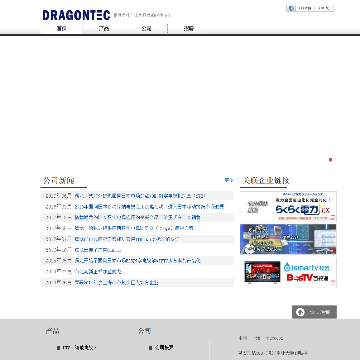Open the third company news headline link
The image size is (360, 360).
click(137, 217)
